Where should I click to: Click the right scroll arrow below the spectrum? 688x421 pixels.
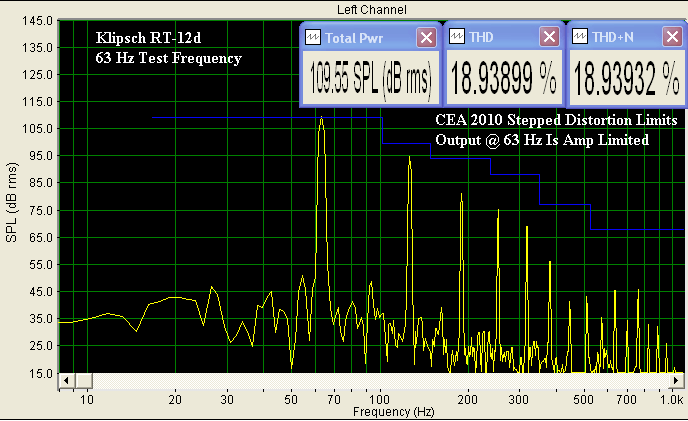677,380
